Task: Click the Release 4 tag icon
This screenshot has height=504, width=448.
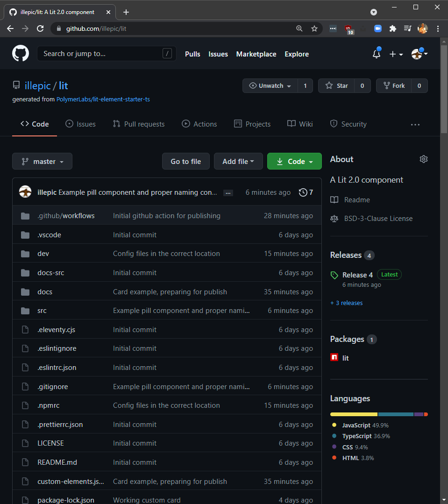Action: pyautogui.click(x=334, y=275)
